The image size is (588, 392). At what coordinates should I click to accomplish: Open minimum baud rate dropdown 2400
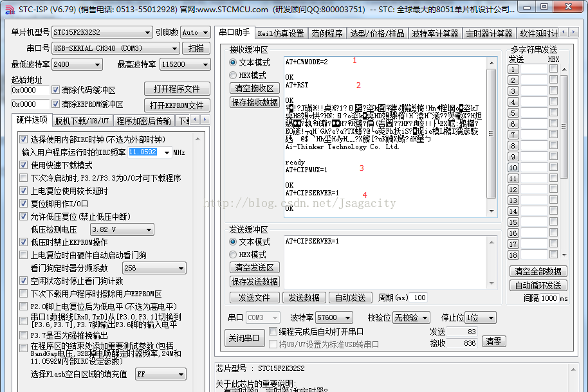coord(77,64)
